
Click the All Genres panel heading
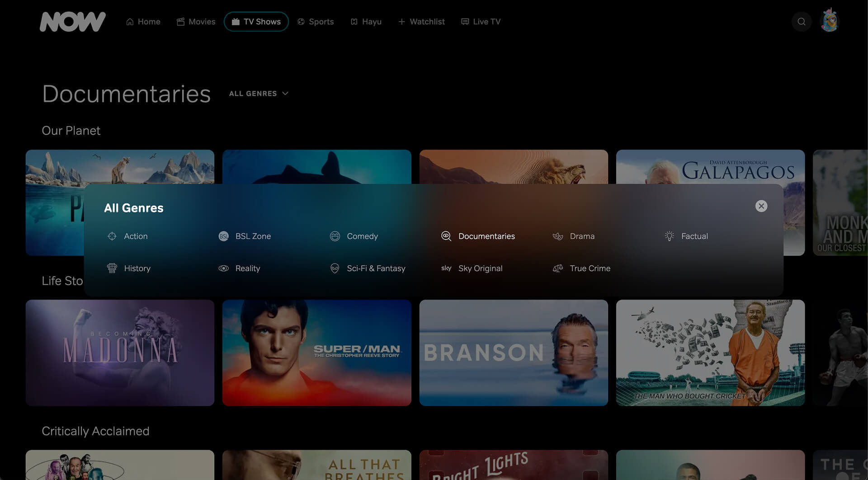click(x=134, y=208)
